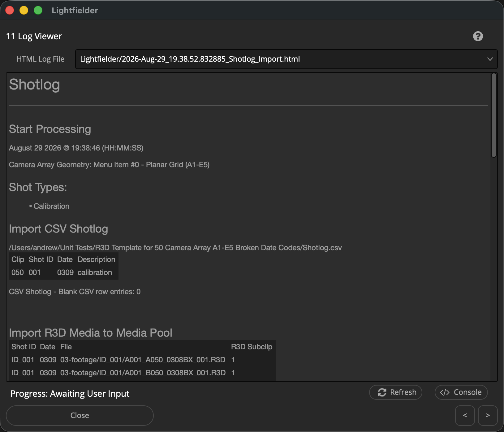This screenshot has height=432, width=504.
Task: Click the Import R3D Media to Media Pool heading
Action: 90,333
